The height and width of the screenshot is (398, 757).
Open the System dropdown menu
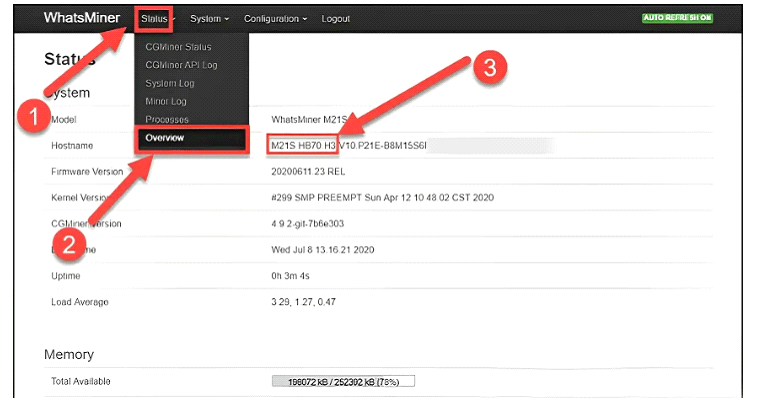click(209, 19)
